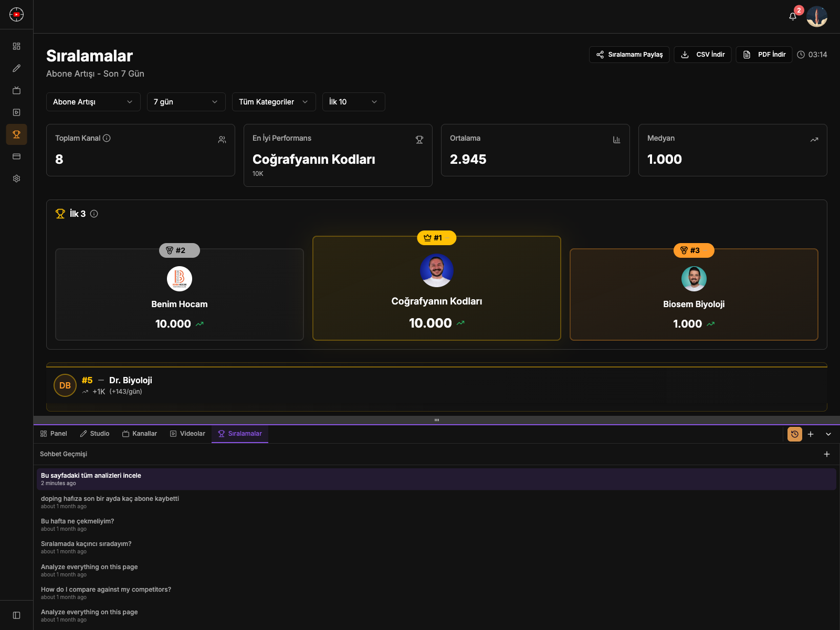Click the Coğrafyanın Kodları best performer title
The image size is (840, 630).
[x=314, y=159]
